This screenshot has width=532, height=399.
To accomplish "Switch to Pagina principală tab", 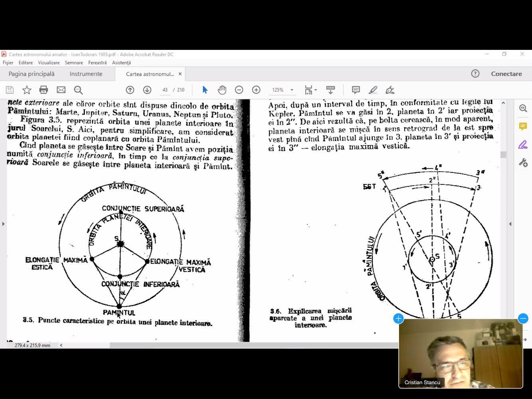I will pyautogui.click(x=32, y=74).
